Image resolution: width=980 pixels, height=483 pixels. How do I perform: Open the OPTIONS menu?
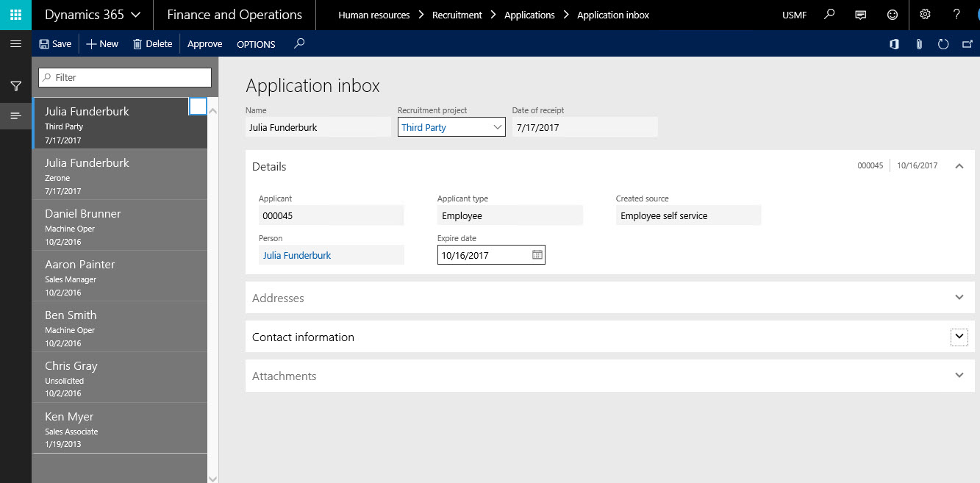pyautogui.click(x=256, y=44)
